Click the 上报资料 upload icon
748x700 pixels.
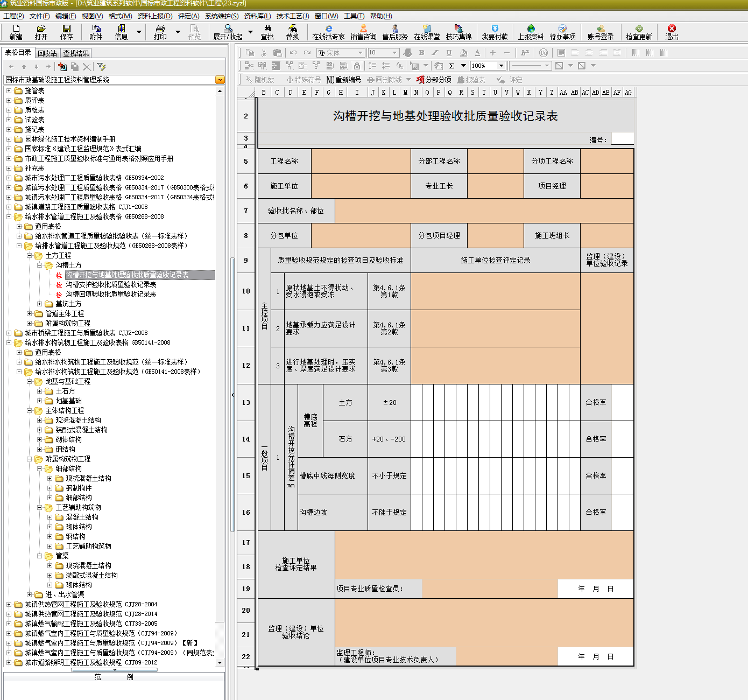coord(531,32)
